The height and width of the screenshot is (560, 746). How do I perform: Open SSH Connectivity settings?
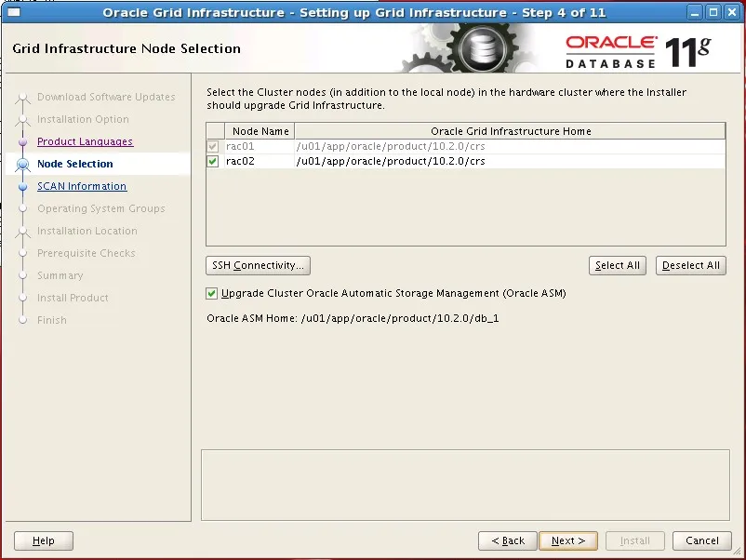click(258, 266)
